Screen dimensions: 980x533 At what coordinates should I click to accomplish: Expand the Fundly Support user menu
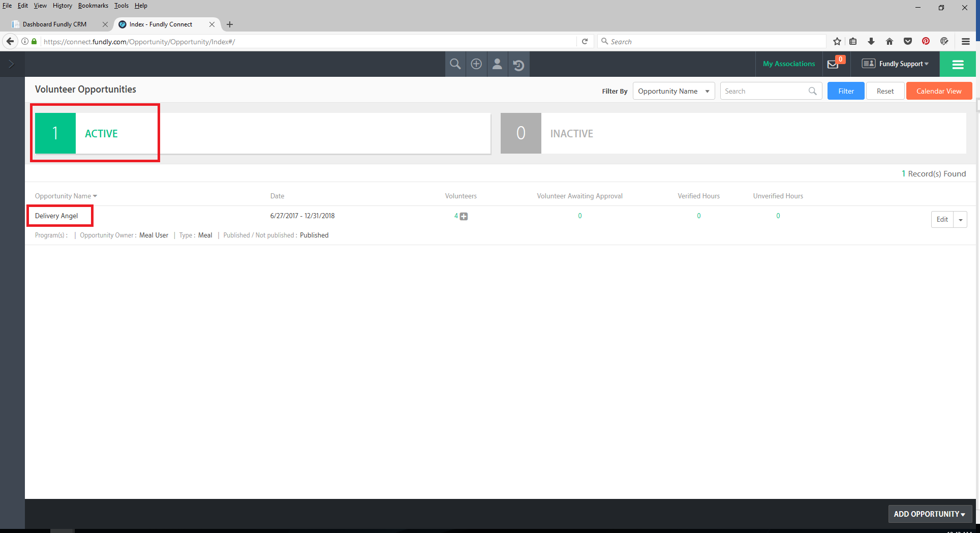pyautogui.click(x=896, y=64)
